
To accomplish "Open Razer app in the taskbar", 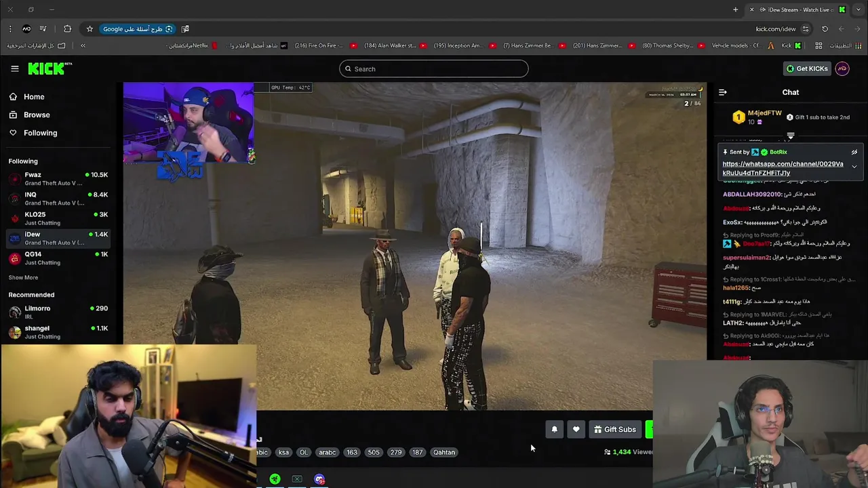I will pyautogui.click(x=275, y=480).
